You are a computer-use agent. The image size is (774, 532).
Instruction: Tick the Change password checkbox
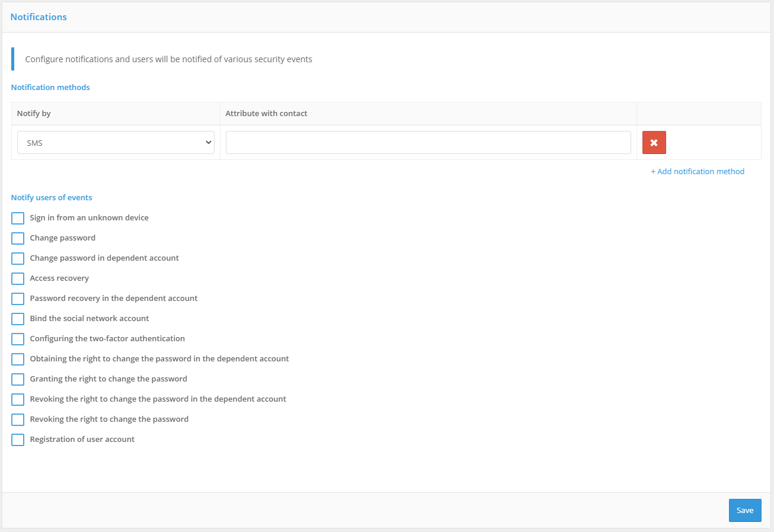coord(18,238)
